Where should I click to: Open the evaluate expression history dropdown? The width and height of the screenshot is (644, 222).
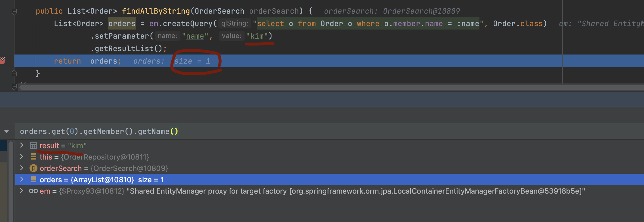(x=7, y=131)
